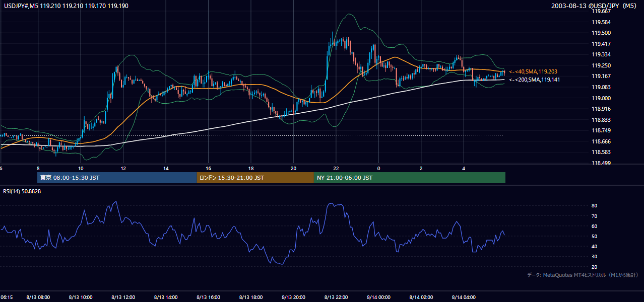Click hour marker 2 under the price chart
The image size is (644, 302).
[421, 168]
